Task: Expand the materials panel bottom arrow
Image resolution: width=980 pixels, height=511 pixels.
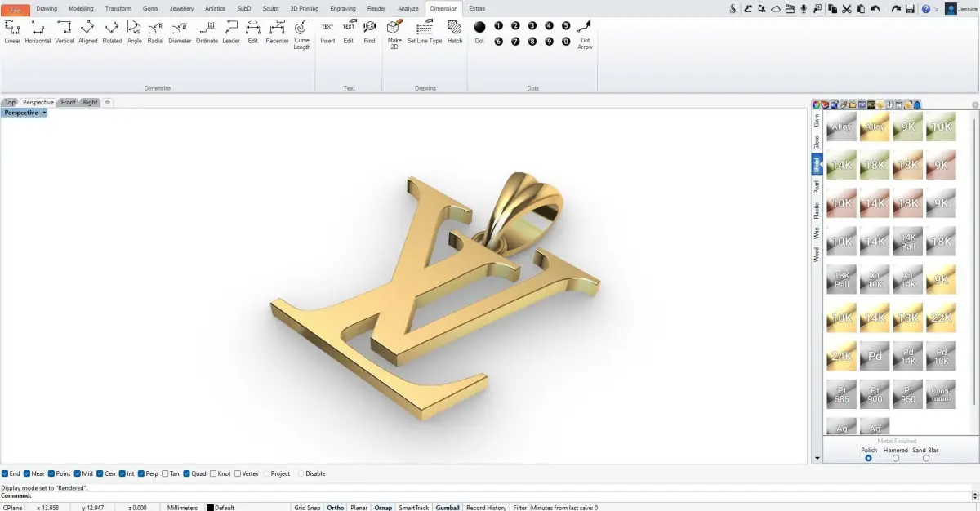Action: [x=817, y=459]
